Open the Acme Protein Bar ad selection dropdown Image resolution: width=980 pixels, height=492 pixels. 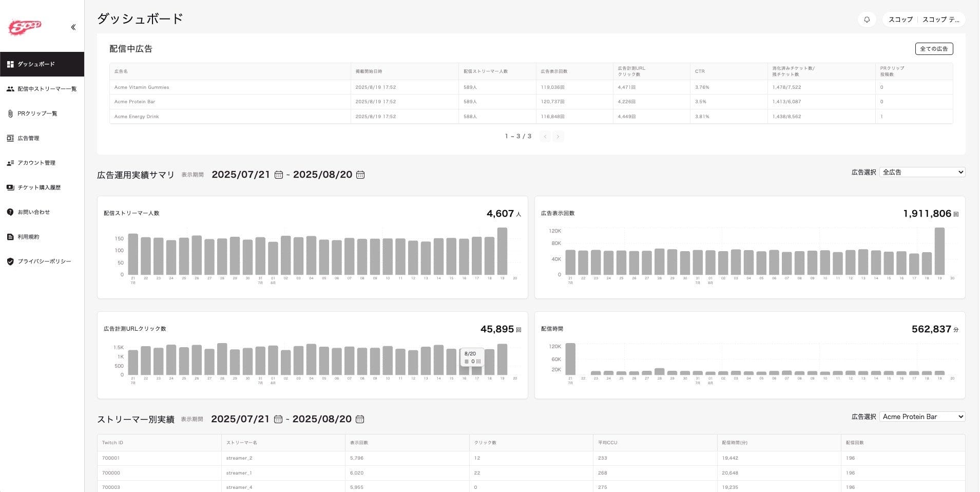[922, 417]
